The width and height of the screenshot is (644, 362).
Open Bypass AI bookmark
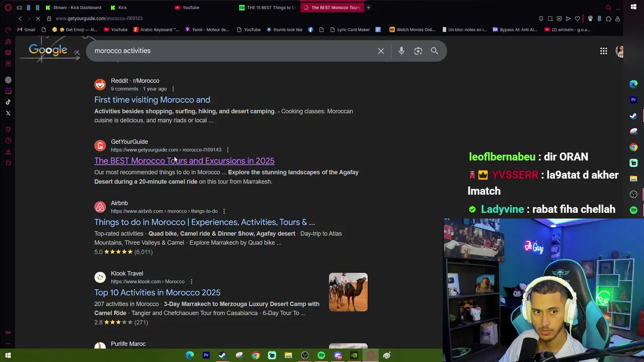tap(515, 30)
